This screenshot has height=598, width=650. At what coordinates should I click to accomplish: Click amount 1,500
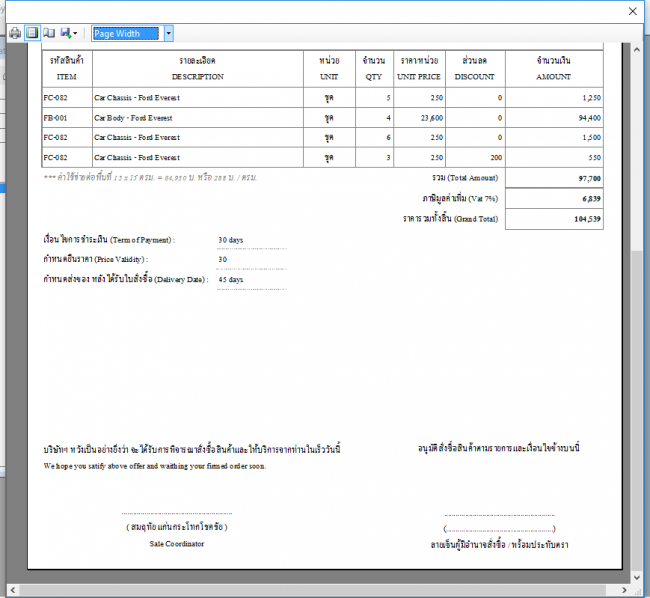click(592, 138)
